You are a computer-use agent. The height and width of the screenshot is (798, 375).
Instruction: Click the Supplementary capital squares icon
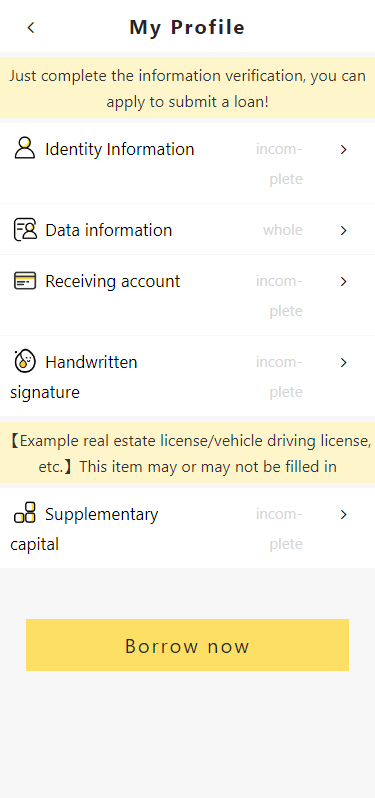click(x=25, y=512)
